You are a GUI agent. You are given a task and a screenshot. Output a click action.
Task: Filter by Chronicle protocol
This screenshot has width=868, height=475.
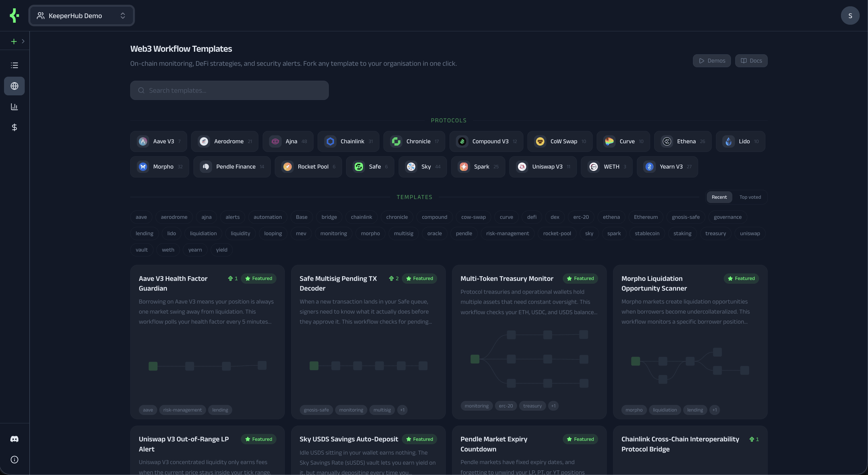[x=414, y=141]
